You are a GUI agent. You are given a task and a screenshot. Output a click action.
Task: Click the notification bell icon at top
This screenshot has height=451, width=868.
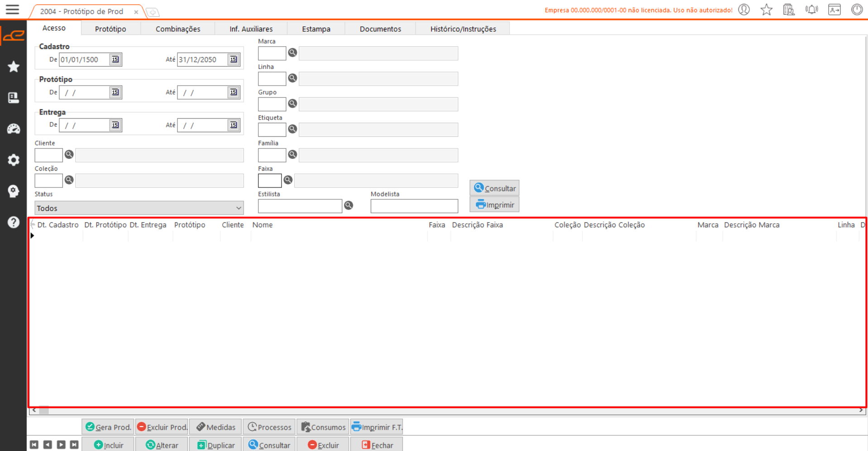pyautogui.click(x=811, y=10)
